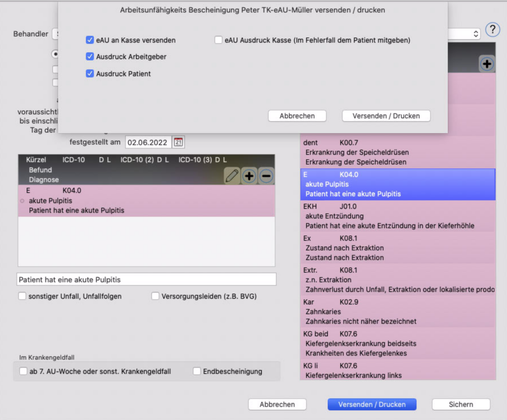This screenshot has width=507, height=420.
Task: Select EKH J01.0 akute Entzündung entry
Action: pos(397,216)
